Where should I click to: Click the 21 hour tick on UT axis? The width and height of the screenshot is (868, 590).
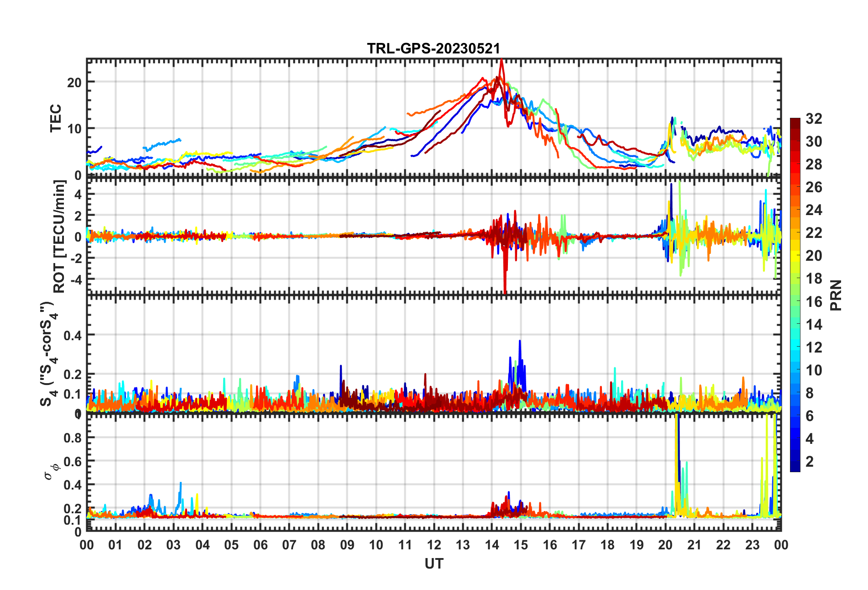[695, 545]
